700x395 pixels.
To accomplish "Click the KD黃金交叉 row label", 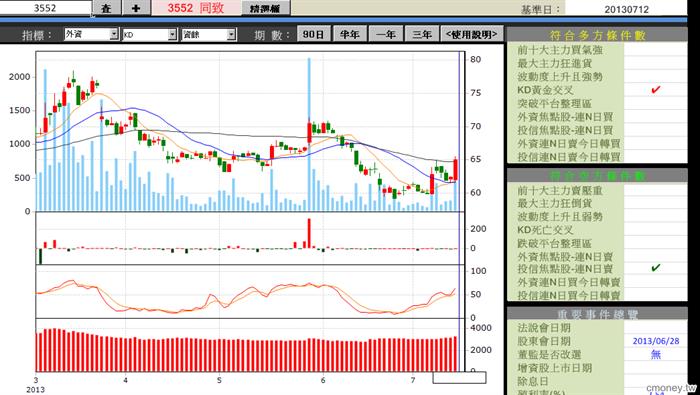I will coord(545,90).
